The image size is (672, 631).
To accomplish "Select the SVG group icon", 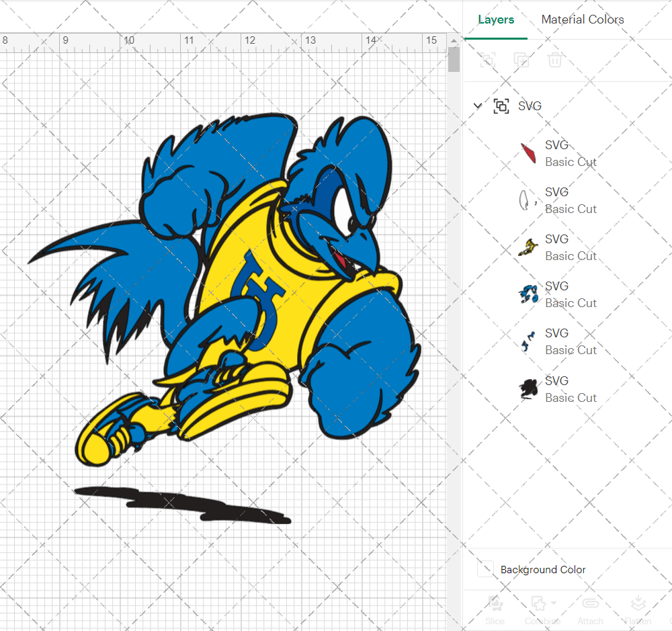I will tap(501, 106).
